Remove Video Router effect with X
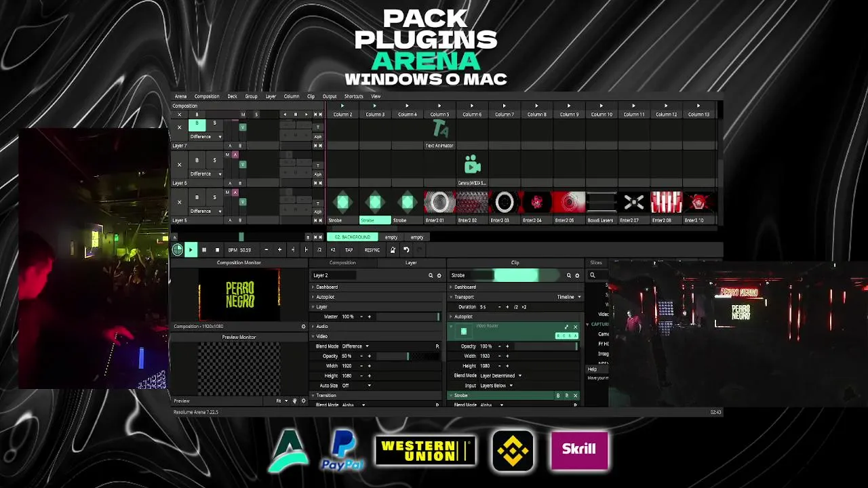Viewport: 868px width, 488px height. pyautogui.click(x=575, y=327)
